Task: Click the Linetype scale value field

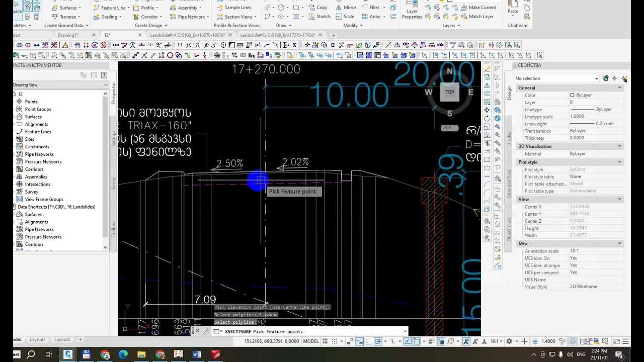Action: click(x=596, y=117)
